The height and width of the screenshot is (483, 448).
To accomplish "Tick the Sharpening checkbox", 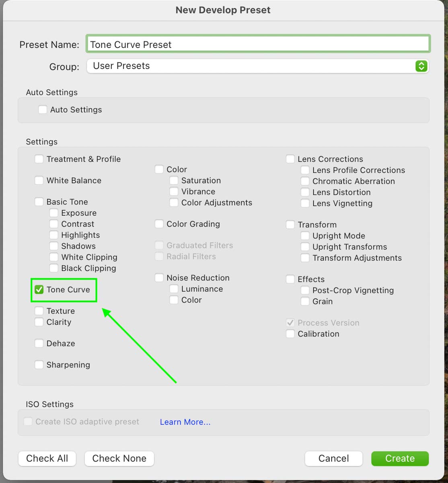I will 39,365.
